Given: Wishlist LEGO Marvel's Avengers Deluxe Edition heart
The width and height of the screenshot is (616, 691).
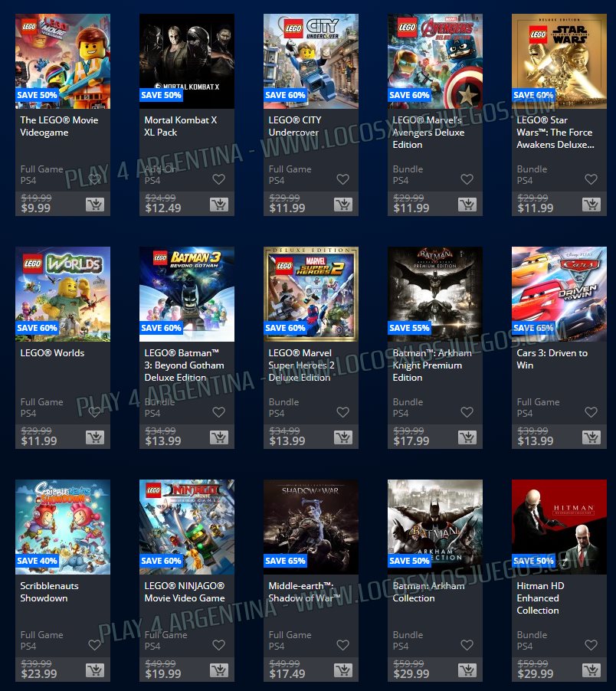Looking at the screenshot, I should tap(467, 179).
